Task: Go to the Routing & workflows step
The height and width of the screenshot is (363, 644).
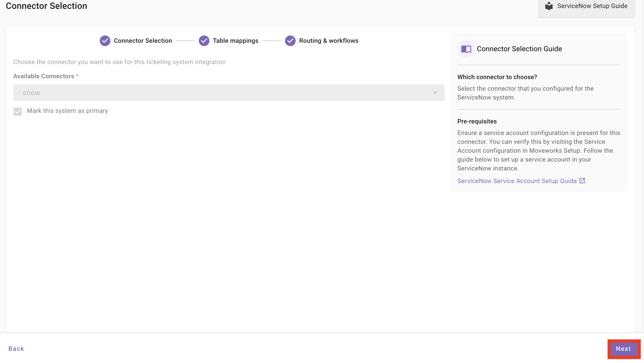Action: tap(328, 41)
